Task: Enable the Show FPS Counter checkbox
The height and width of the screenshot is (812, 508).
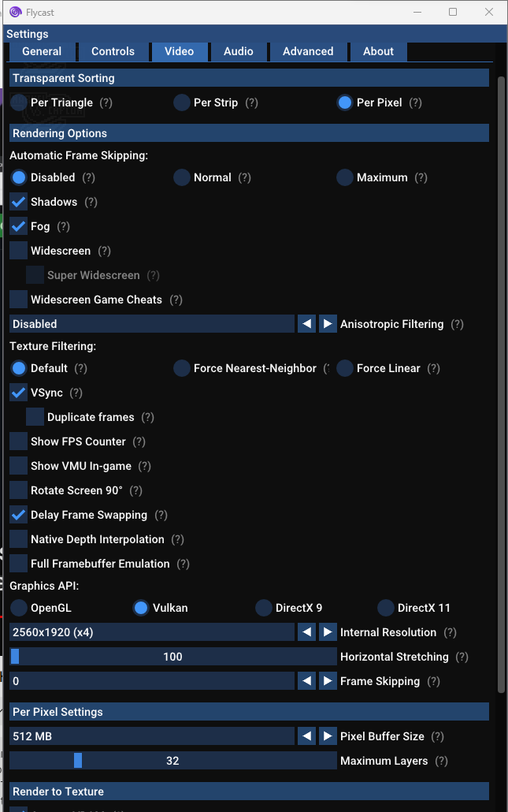Action: point(17,441)
